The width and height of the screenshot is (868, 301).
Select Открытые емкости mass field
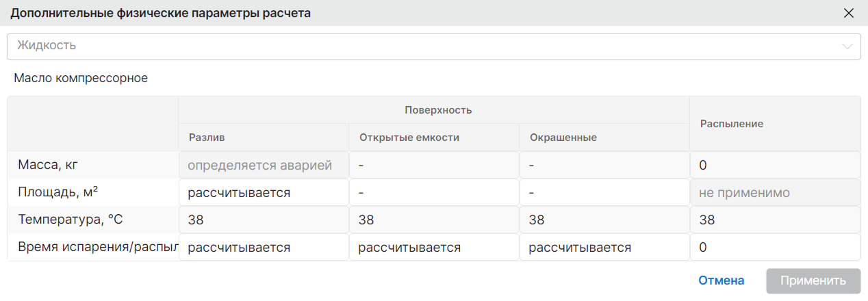tap(434, 165)
